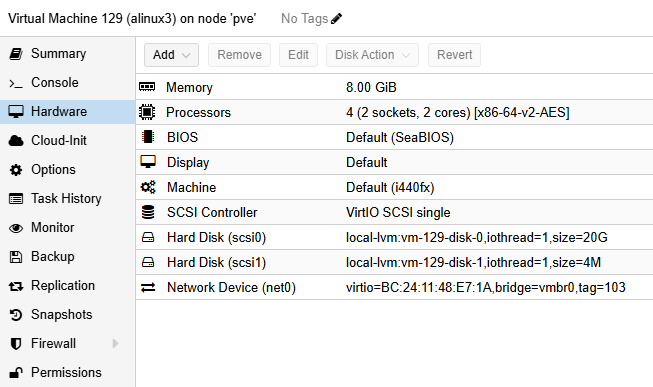Open the Disk Action dropdown

click(372, 55)
